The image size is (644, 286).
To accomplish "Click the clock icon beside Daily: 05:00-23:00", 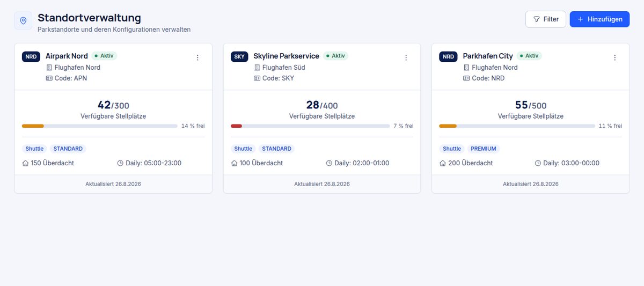I will 120,163.
